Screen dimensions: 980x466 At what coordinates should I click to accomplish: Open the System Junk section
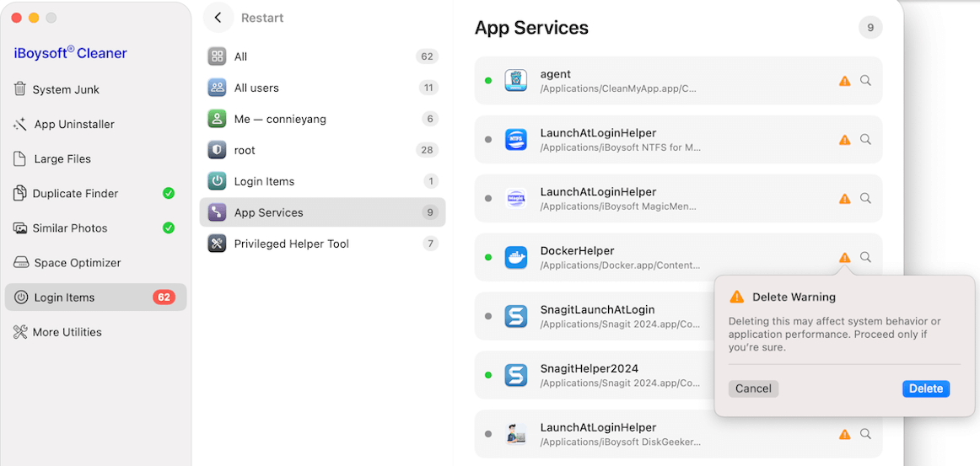[66, 89]
